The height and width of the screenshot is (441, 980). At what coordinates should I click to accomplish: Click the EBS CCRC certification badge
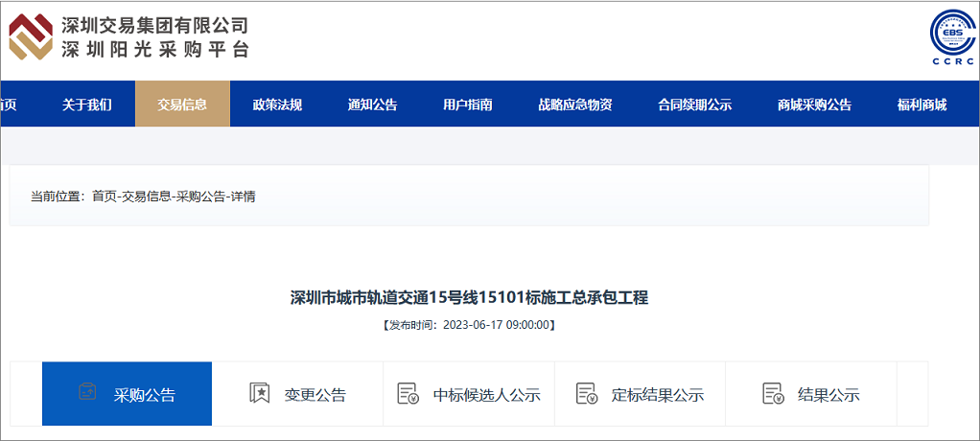[951, 37]
